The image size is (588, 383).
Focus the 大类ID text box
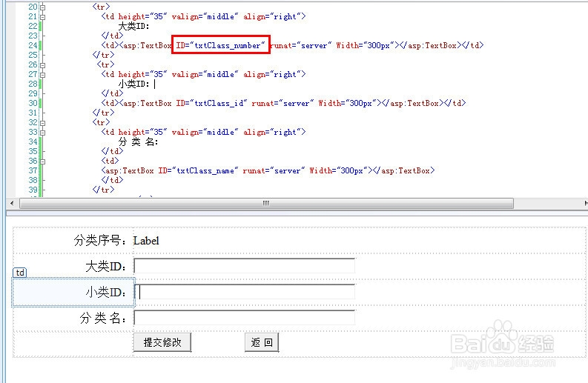click(245, 266)
